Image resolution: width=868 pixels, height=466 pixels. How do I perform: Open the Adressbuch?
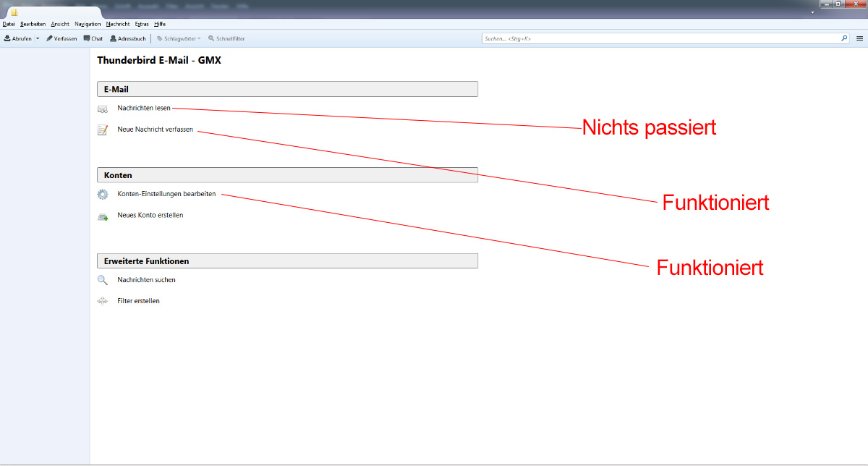coord(128,38)
